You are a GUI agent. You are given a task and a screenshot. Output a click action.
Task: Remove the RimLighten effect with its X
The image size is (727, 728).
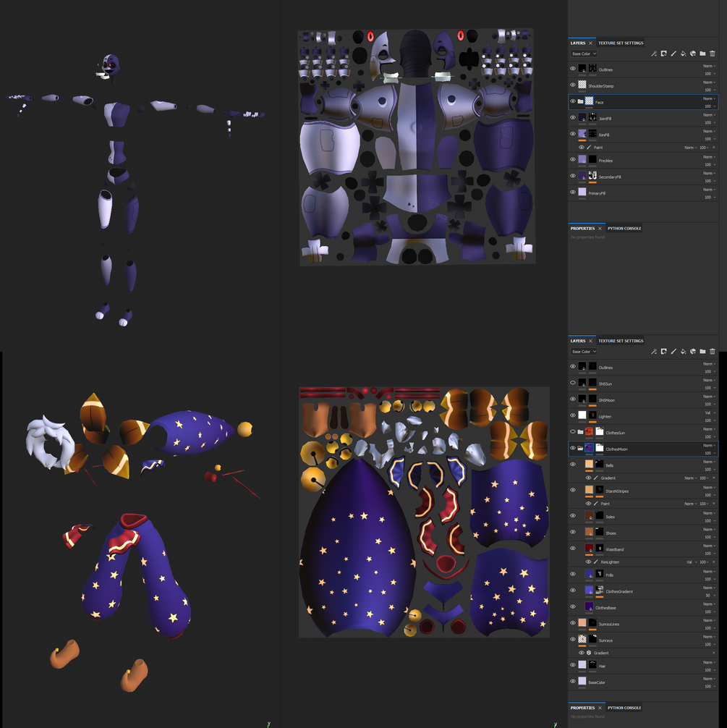[714, 562]
